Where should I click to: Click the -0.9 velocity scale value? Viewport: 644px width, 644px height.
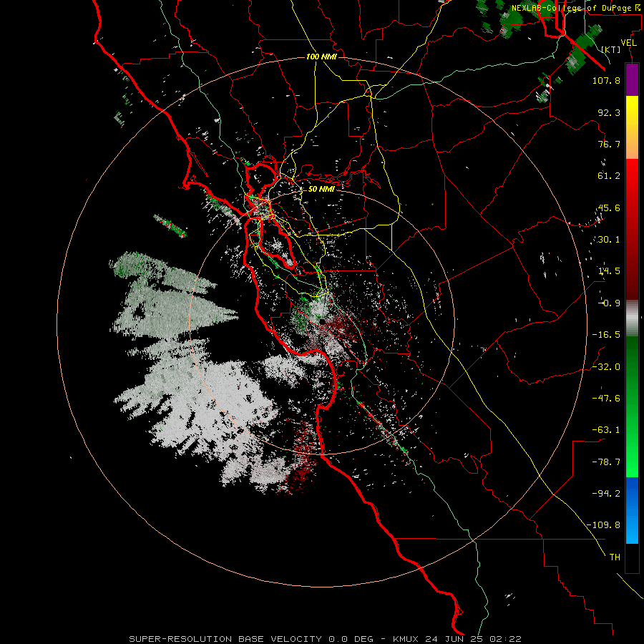pyautogui.click(x=609, y=303)
